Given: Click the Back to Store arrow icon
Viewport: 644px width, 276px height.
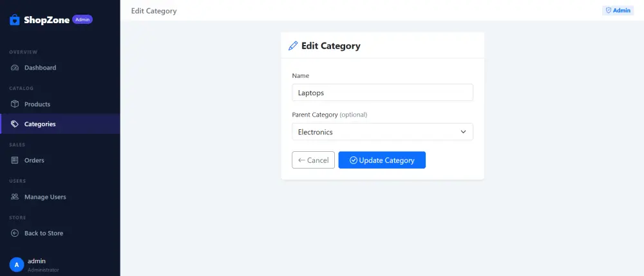Looking at the screenshot, I should 15,233.
